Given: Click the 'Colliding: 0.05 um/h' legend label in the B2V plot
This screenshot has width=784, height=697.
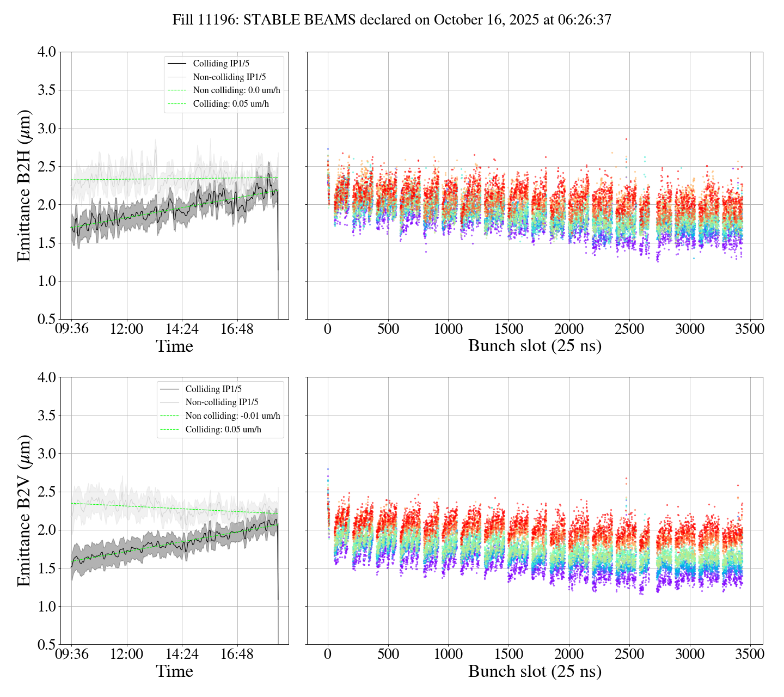Looking at the screenshot, I should click(x=223, y=429).
